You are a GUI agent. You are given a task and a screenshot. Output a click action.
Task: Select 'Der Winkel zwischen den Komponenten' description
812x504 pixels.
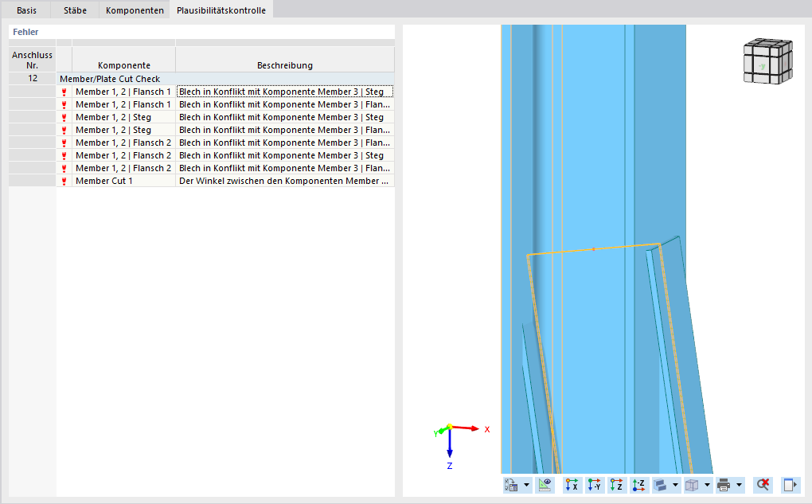click(285, 181)
